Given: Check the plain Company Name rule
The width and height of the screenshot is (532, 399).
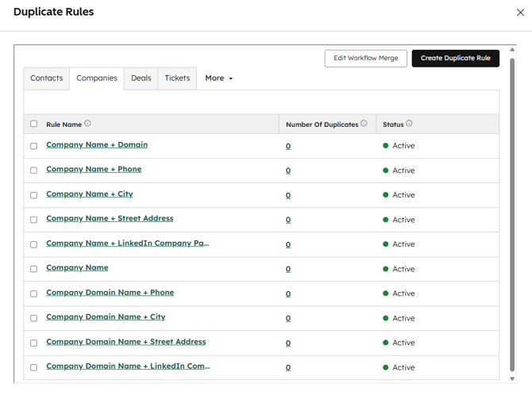Looking at the screenshot, I should point(33,269).
